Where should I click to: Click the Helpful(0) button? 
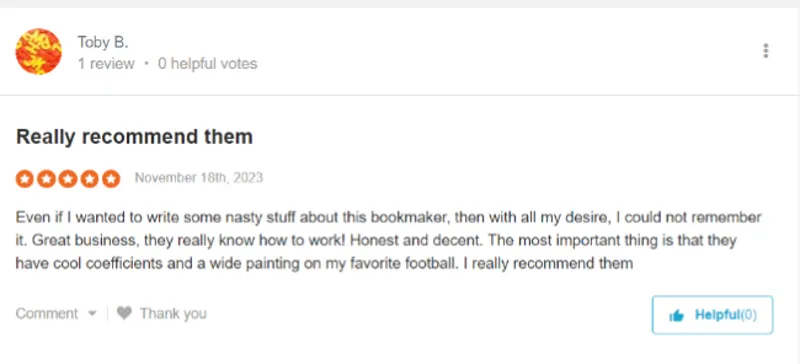[x=712, y=315]
